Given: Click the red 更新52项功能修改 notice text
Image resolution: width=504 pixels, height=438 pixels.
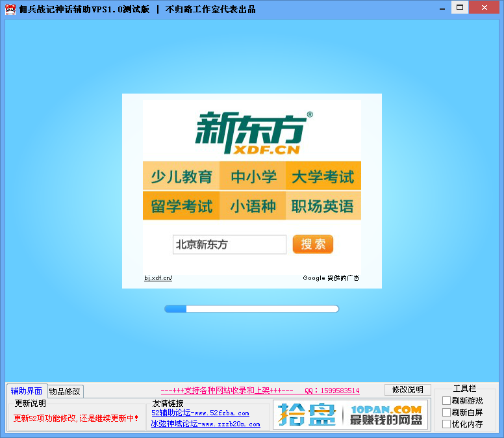Looking at the screenshot, I should click(x=76, y=418).
